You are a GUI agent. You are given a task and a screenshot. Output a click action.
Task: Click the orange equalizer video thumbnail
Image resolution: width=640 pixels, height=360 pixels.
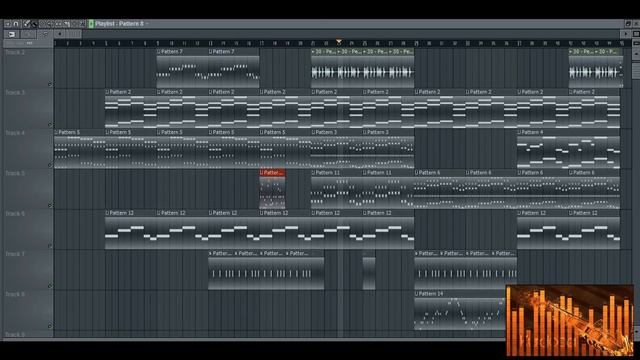pos(570,320)
